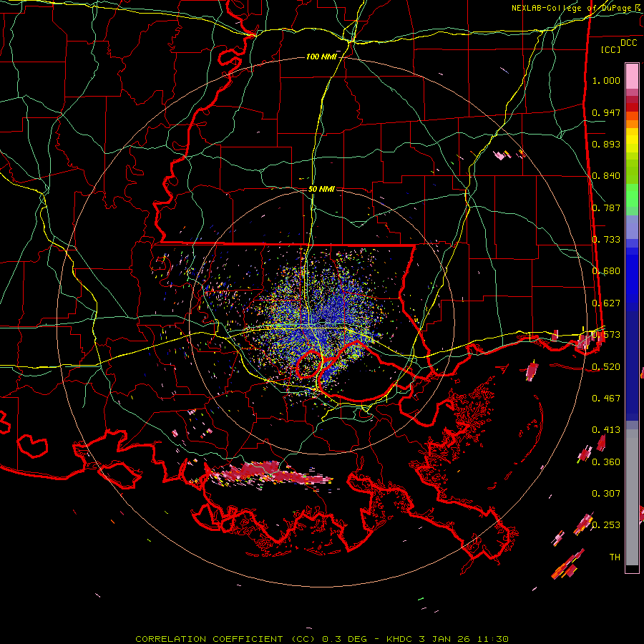Click the 3 JAN 26 date text
Viewport: 644px width, 644px height.
pyautogui.click(x=445, y=639)
